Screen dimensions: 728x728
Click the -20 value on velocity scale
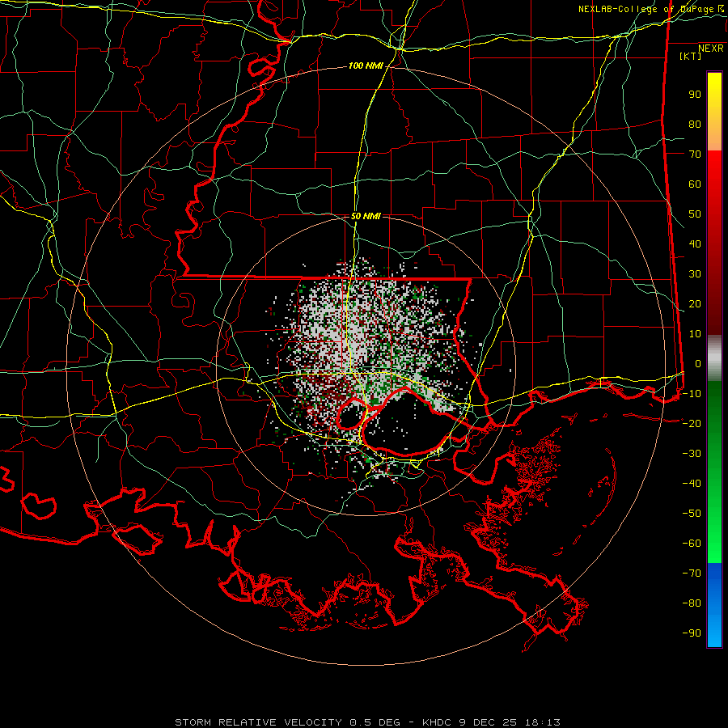(x=692, y=424)
